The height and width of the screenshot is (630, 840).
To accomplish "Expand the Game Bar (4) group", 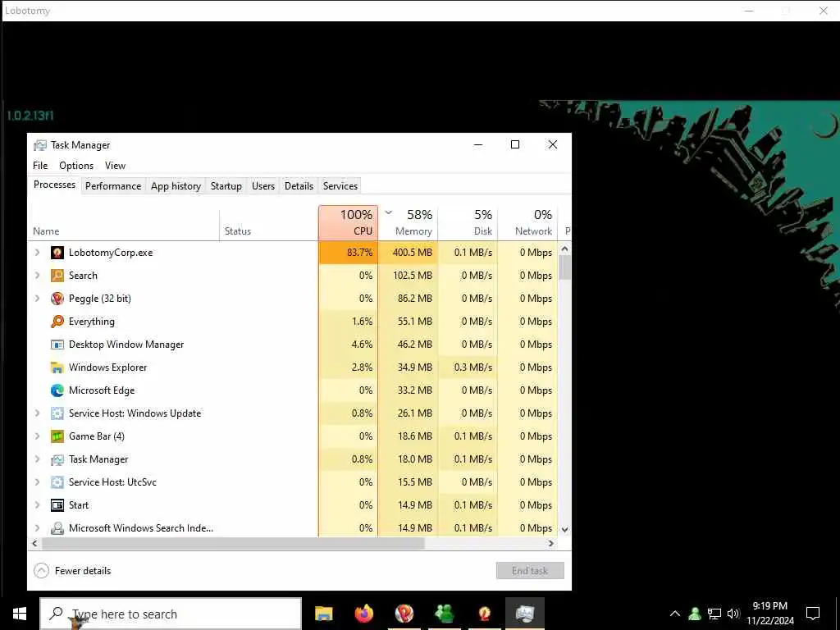I will tap(37, 436).
